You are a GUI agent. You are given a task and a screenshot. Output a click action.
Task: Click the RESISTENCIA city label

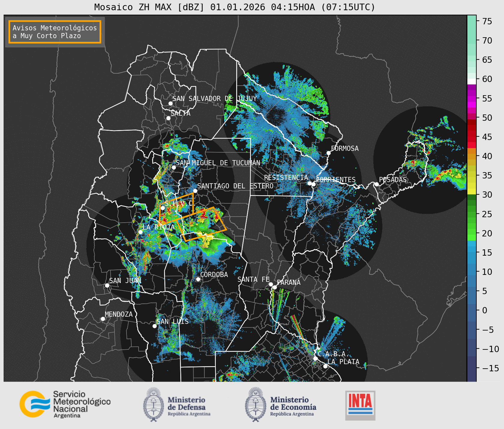point(286,178)
